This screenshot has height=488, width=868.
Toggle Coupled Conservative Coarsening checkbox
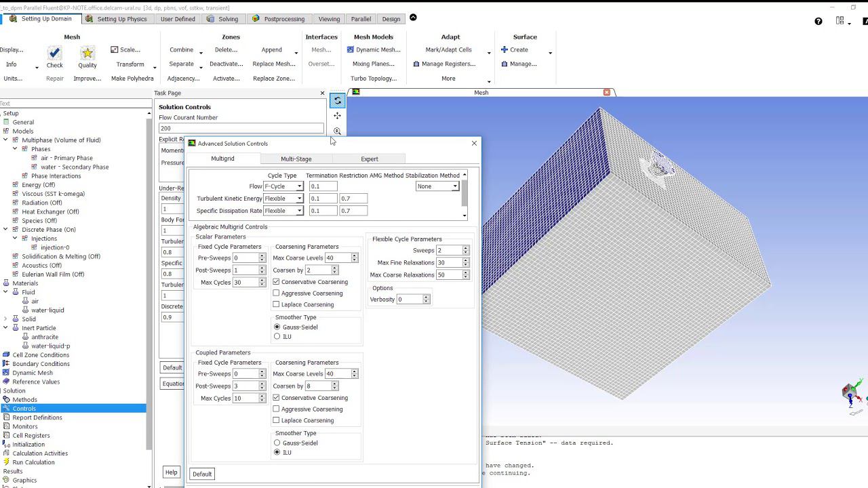tap(277, 398)
